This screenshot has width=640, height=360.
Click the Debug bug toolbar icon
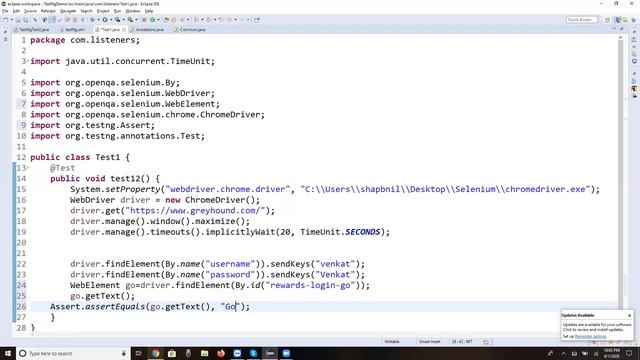coord(93,20)
